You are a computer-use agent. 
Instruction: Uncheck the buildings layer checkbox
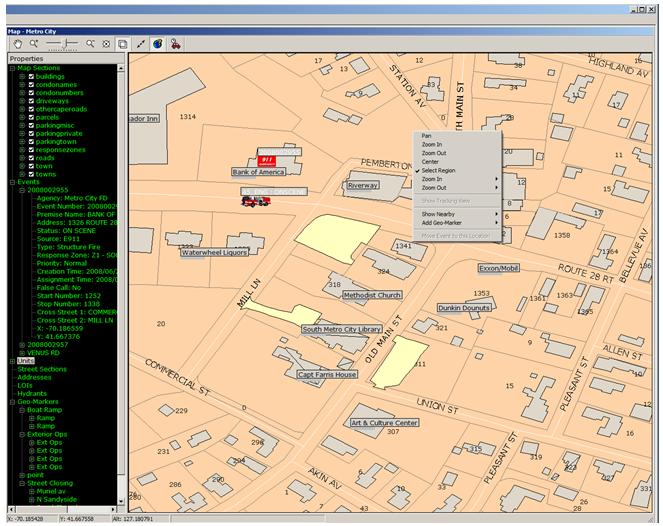click(32, 76)
